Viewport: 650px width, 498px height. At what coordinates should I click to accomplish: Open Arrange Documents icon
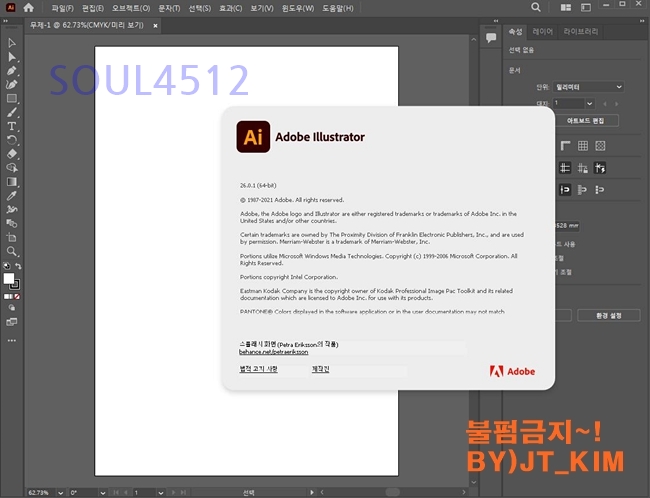click(x=565, y=7)
